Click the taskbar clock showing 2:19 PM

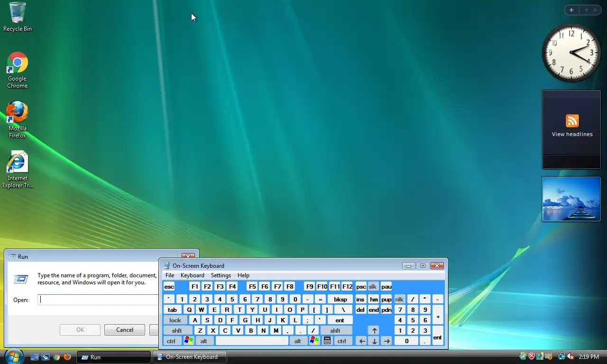pyautogui.click(x=589, y=356)
